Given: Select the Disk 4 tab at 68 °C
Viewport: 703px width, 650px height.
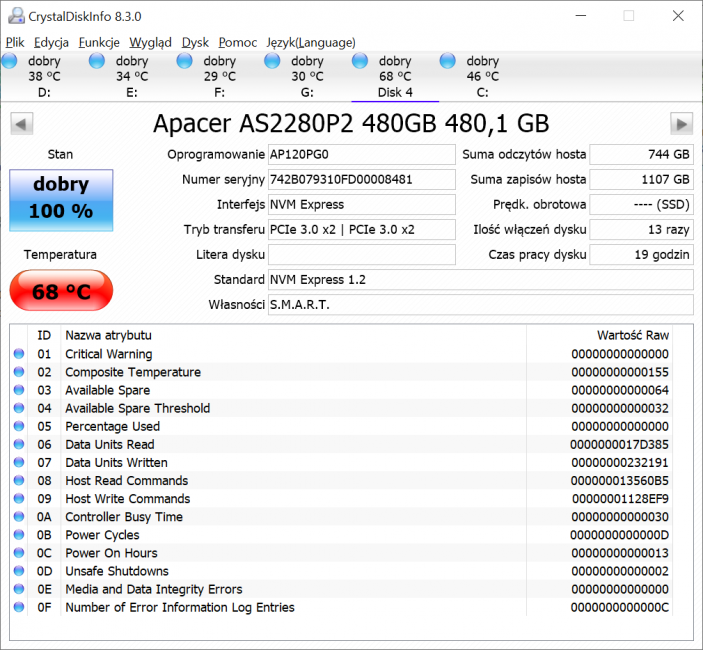Looking at the screenshot, I should click(x=395, y=76).
